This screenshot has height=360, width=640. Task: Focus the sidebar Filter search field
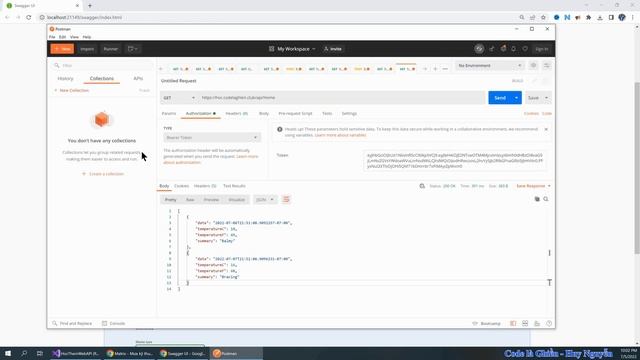coord(102,65)
